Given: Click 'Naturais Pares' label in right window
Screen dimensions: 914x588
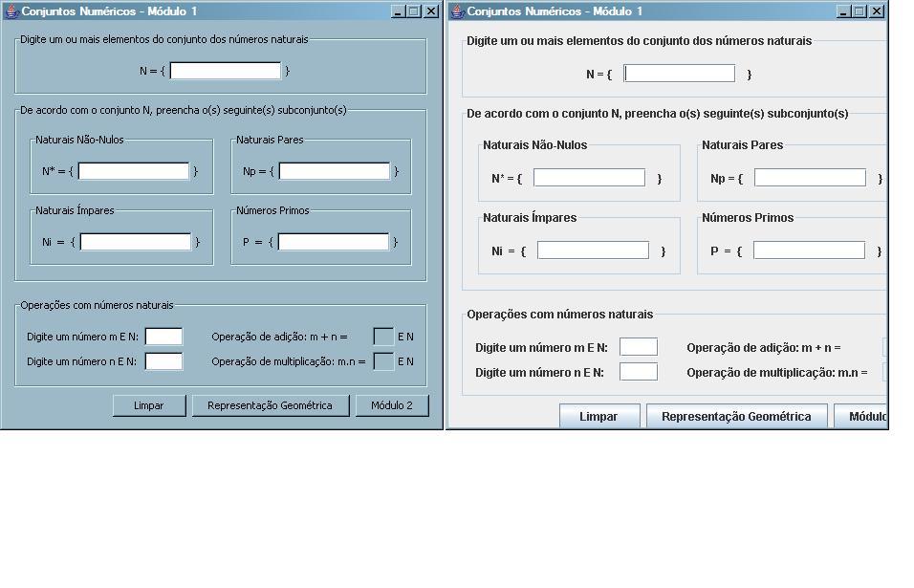Looking at the screenshot, I should pos(742,145).
